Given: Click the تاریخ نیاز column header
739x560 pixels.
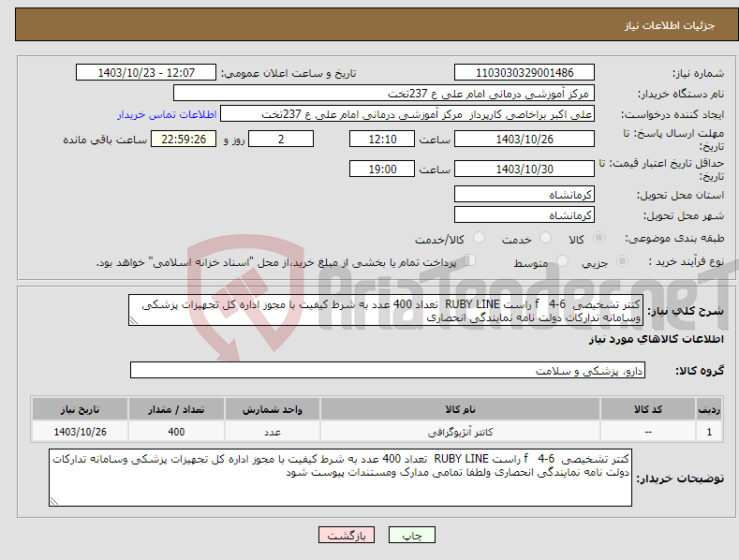Looking at the screenshot, I should [x=80, y=409].
